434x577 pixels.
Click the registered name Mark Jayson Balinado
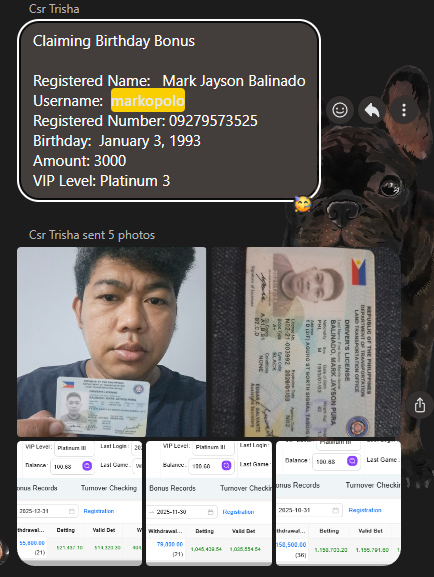pos(234,81)
